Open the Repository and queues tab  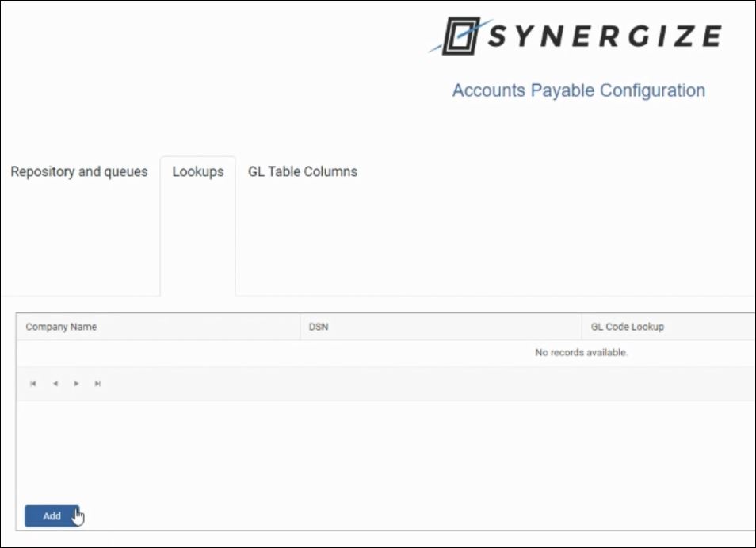[x=79, y=172]
